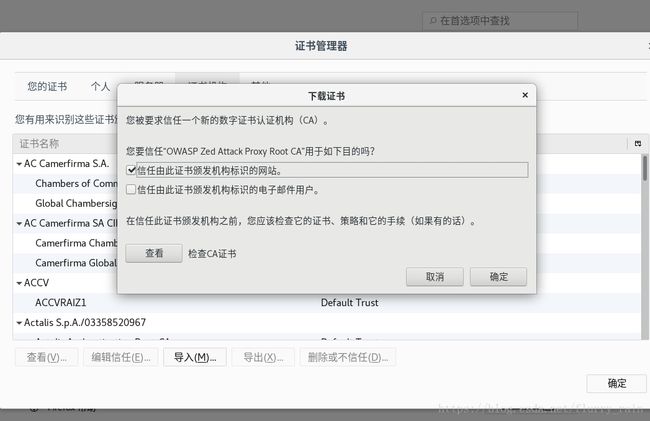The width and height of the screenshot is (650, 421).
Task: Collapse the ACCV certificate group
Action: [x=19, y=283]
